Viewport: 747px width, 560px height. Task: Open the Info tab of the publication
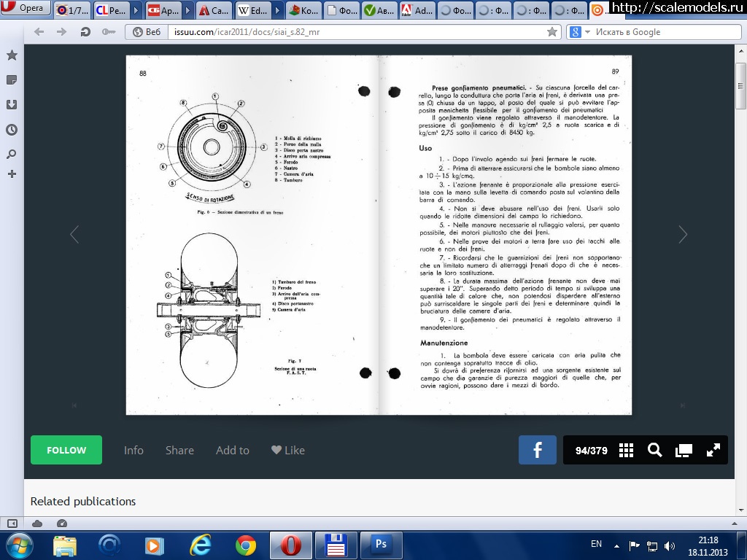tap(133, 451)
